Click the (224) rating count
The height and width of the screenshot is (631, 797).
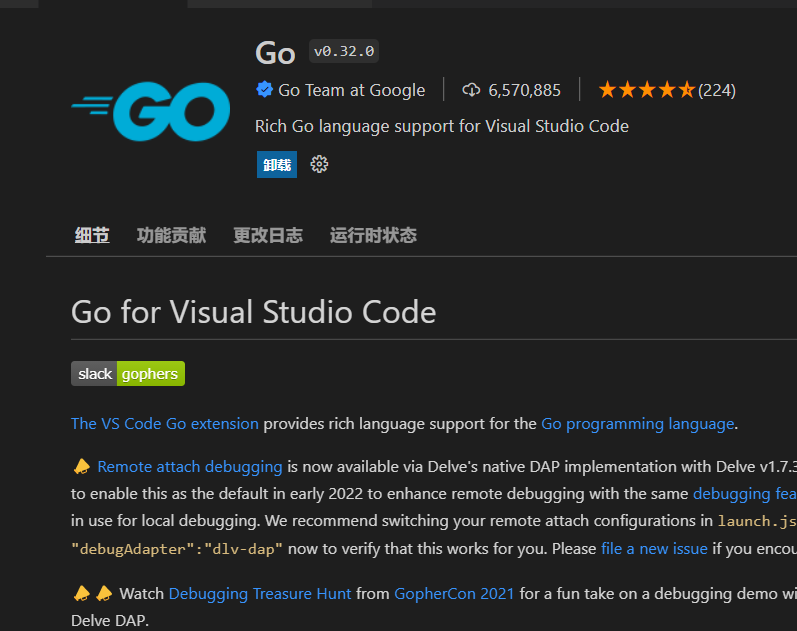coord(717,90)
